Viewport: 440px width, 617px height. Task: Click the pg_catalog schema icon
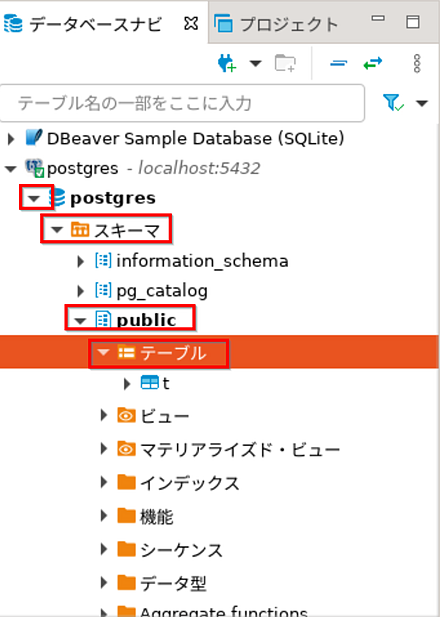pyautogui.click(x=103, y=290)
